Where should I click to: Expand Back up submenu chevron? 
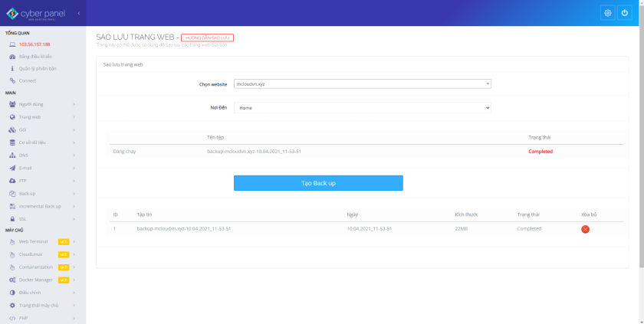pos(74,194)
